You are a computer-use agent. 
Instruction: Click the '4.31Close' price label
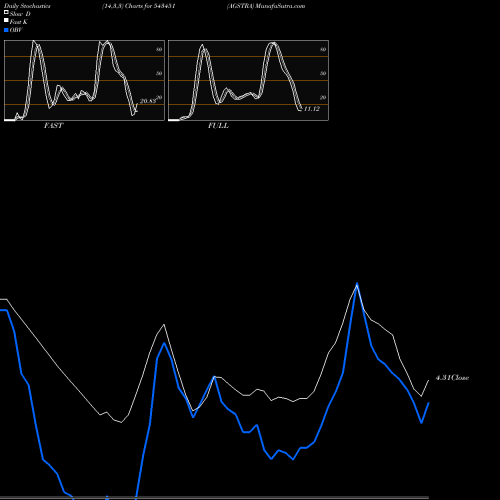coord(452,378)
